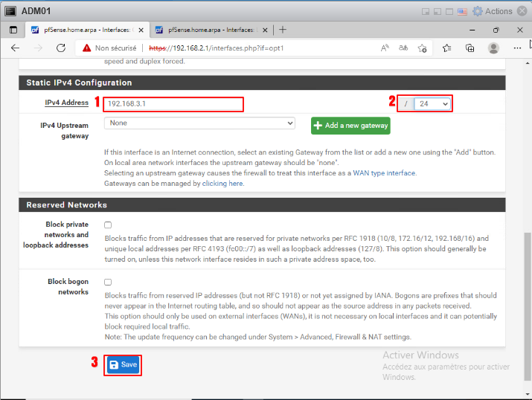Open the subnet mask 24 dropdown
The width and height of the screenshot is (532, 400).
[x=433, y=104]
